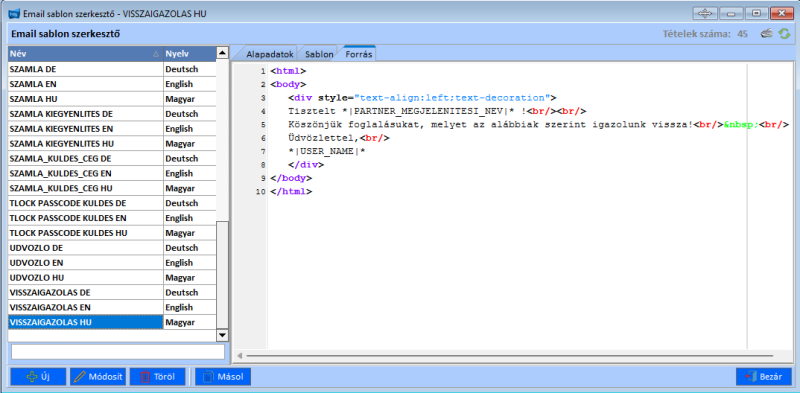Select the VISSZAIGAZOLAS EN row
This screenshot has width=800, height=393.
click(112, 307)
